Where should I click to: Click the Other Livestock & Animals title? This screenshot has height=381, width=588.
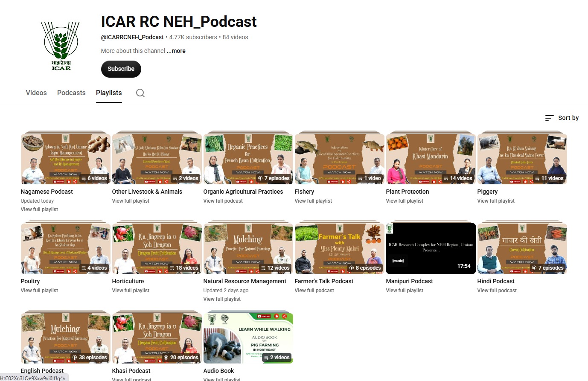[x=147, y=192]
